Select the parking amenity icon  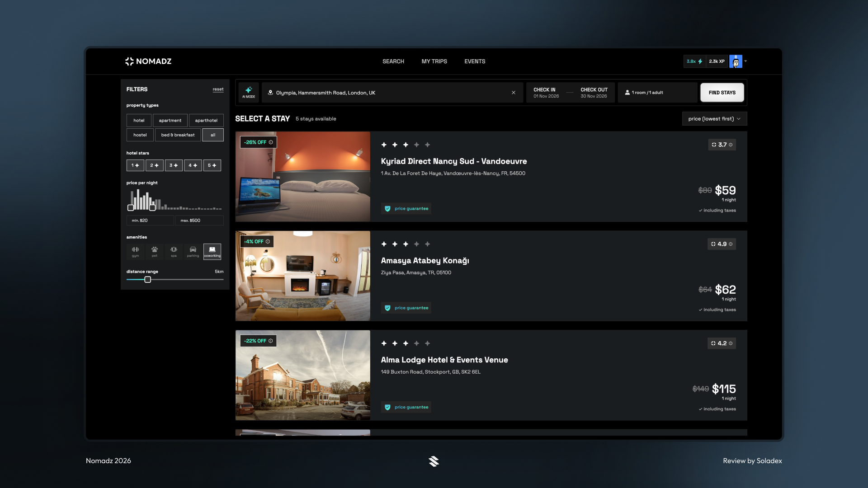click(193, 252)
